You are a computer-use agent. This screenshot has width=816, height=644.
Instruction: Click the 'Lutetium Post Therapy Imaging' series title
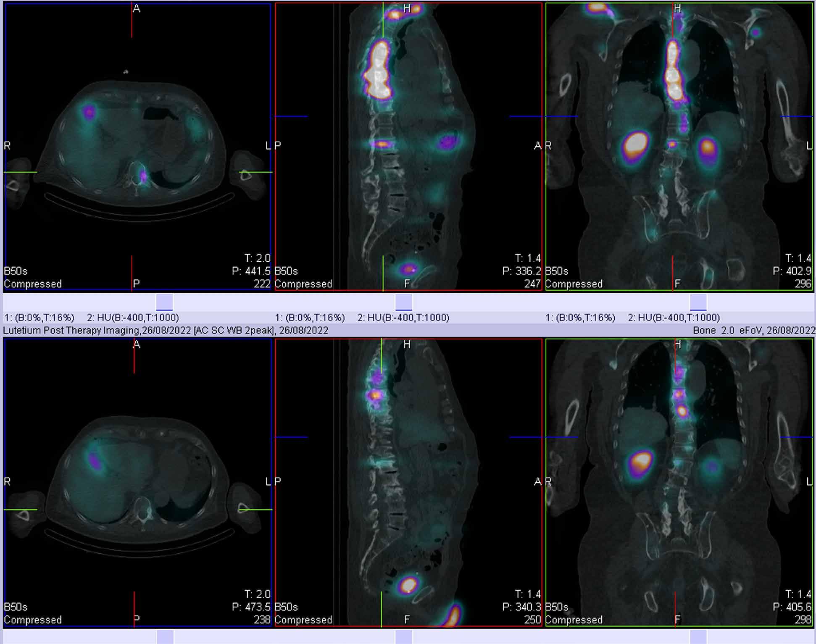tap(71, 330)
